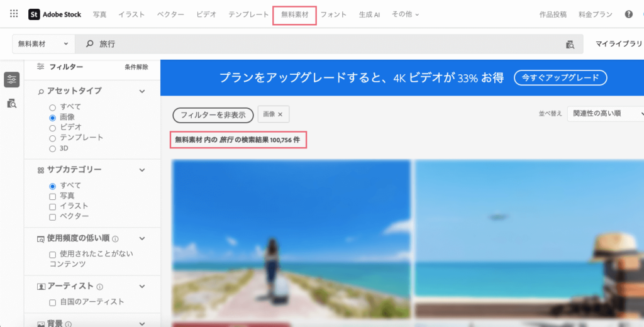Toggle the 背景 section chevron
Screen dimensions: 644x327
pos(142,324)
